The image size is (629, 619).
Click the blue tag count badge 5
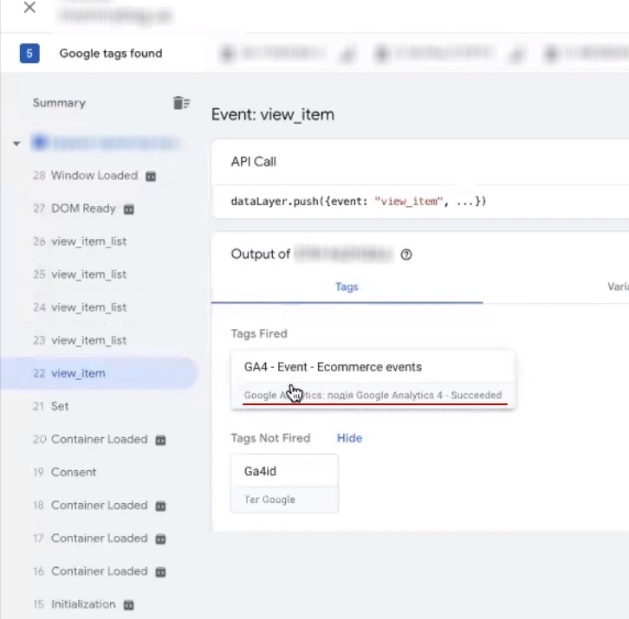[x=29, y=54]
